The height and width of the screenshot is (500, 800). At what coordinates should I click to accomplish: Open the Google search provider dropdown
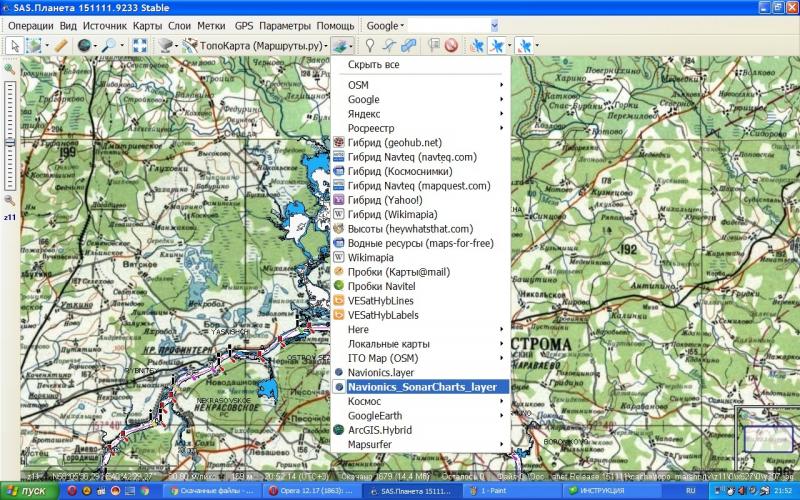(x=385, y=24)
